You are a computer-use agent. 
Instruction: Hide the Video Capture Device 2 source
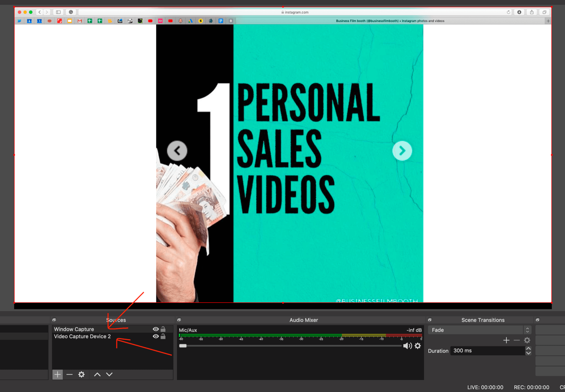pos(156,337)
